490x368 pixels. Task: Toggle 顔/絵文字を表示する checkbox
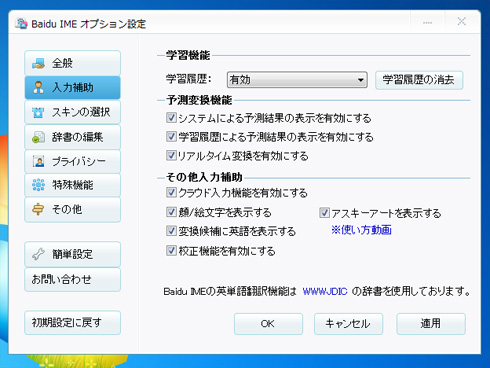[x=171, y=212]
